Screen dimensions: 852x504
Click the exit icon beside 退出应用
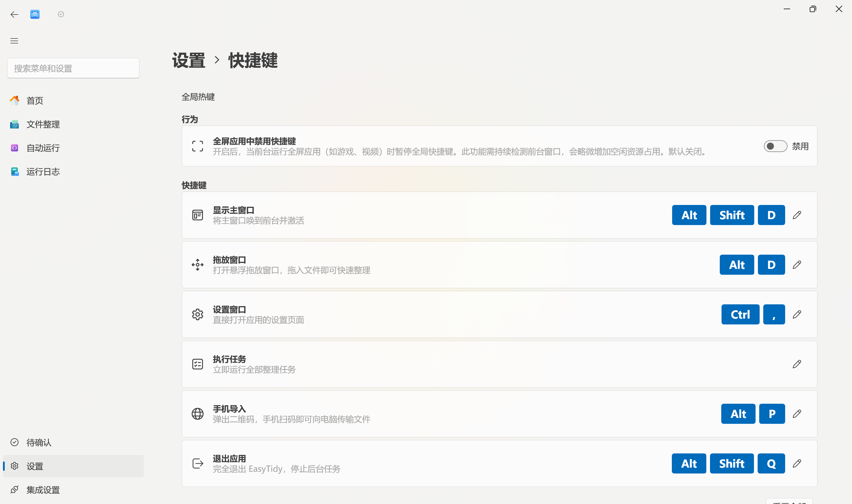click(x=198, y=463)
